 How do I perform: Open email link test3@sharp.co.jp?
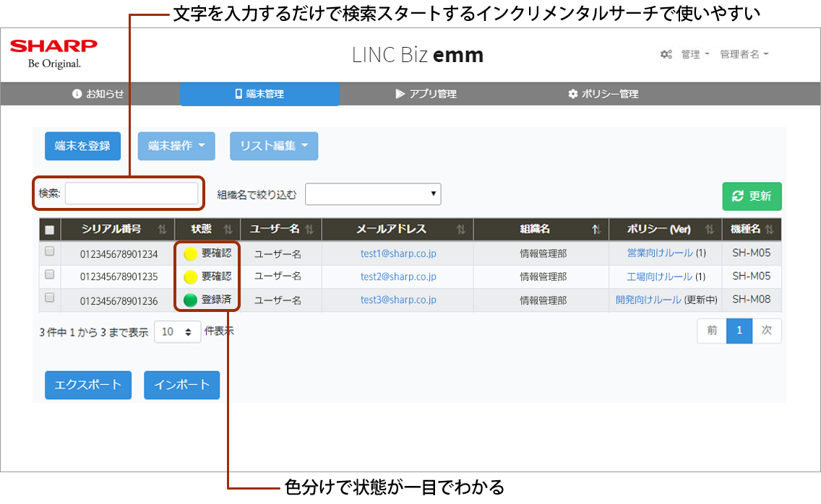tap(398, 300)
